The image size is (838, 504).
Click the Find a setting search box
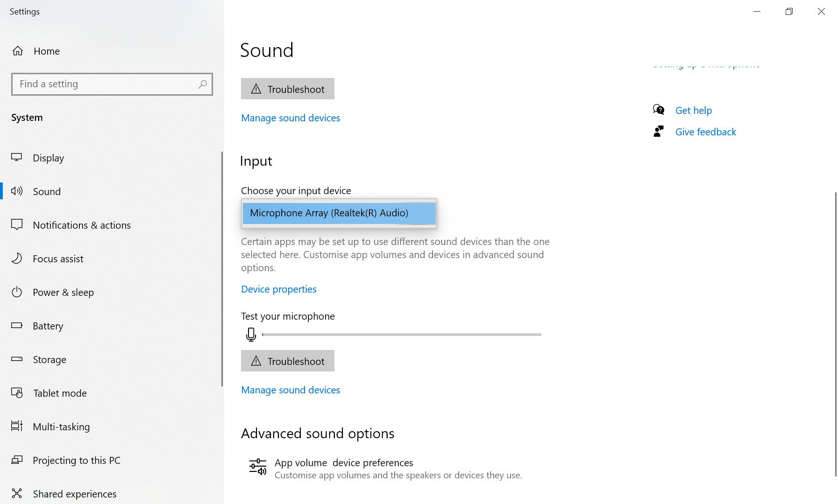112,84
